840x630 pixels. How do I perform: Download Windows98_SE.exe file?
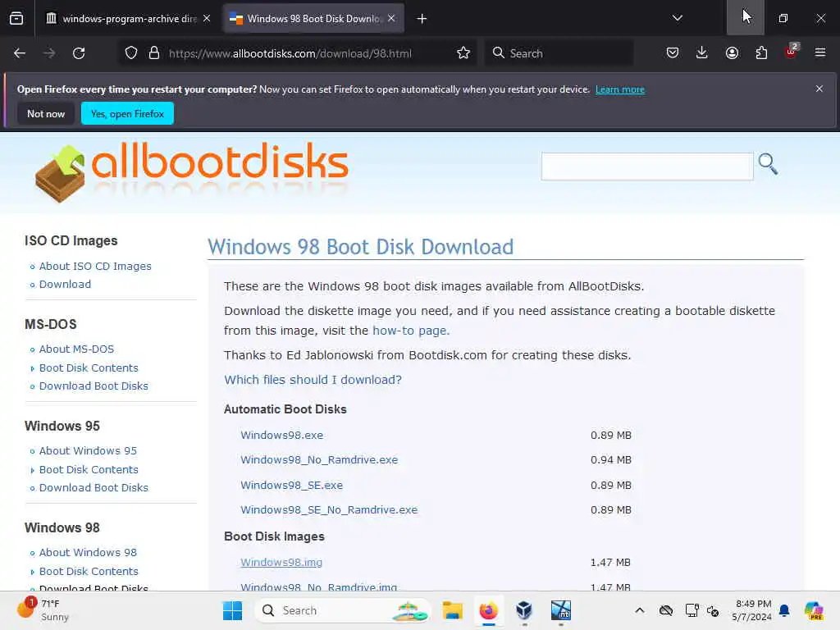point(291,486)
